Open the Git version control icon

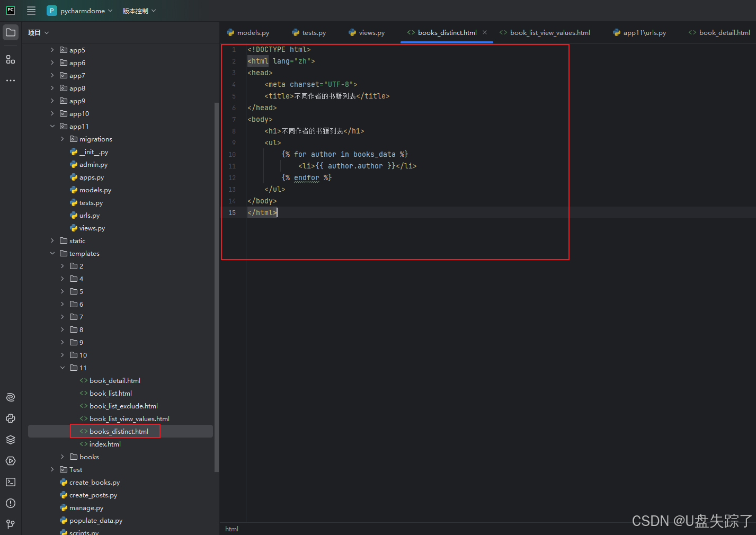[11, 524]
